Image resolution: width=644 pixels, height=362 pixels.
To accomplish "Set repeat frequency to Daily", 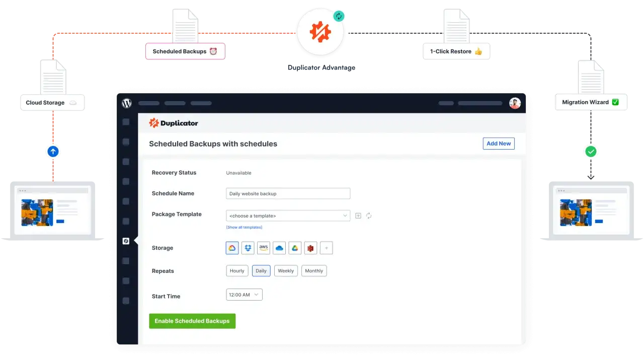I will pos(261,271).
